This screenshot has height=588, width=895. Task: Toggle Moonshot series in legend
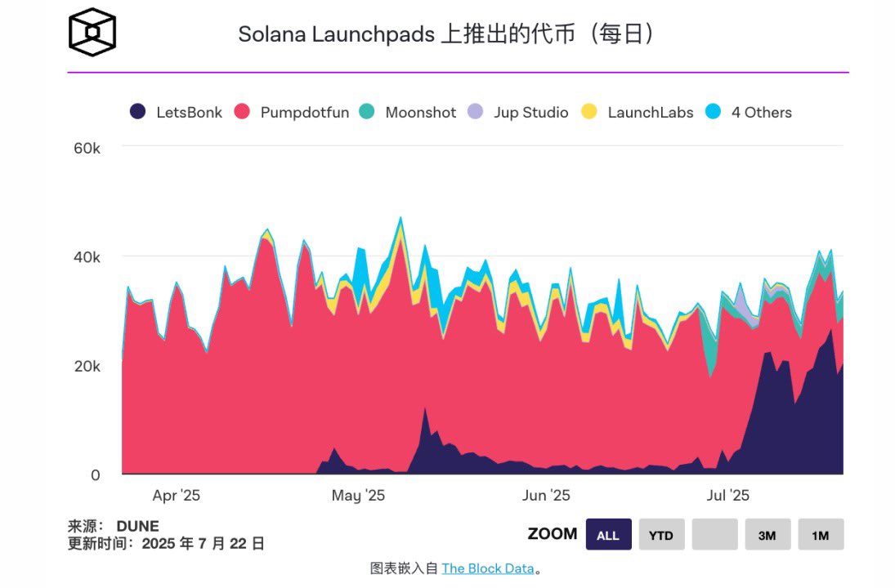coord(408,112)
